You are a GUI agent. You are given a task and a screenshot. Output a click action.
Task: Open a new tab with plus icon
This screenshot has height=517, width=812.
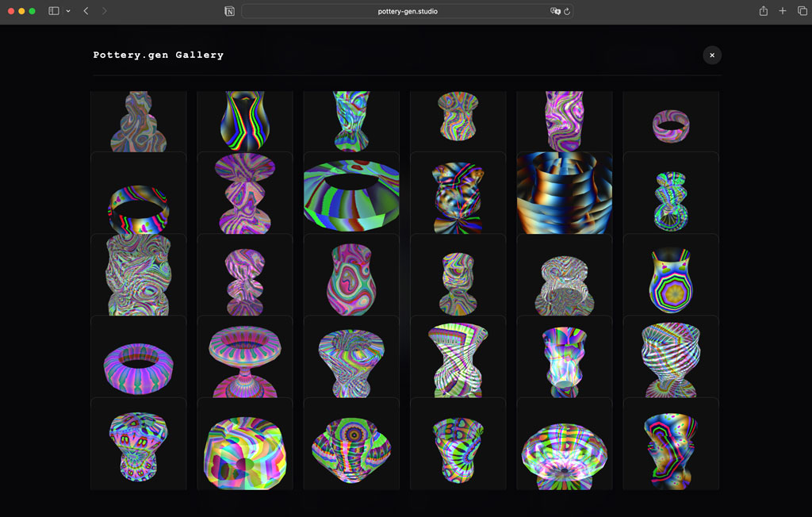point(783,11)
